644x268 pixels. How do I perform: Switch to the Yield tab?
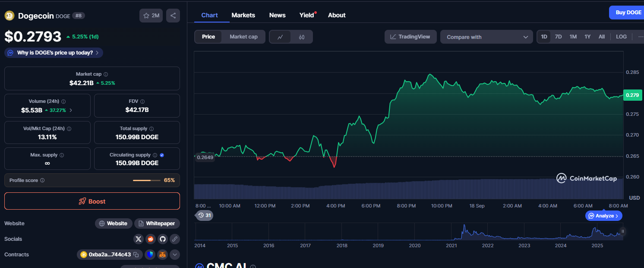[x=307, y=15]
